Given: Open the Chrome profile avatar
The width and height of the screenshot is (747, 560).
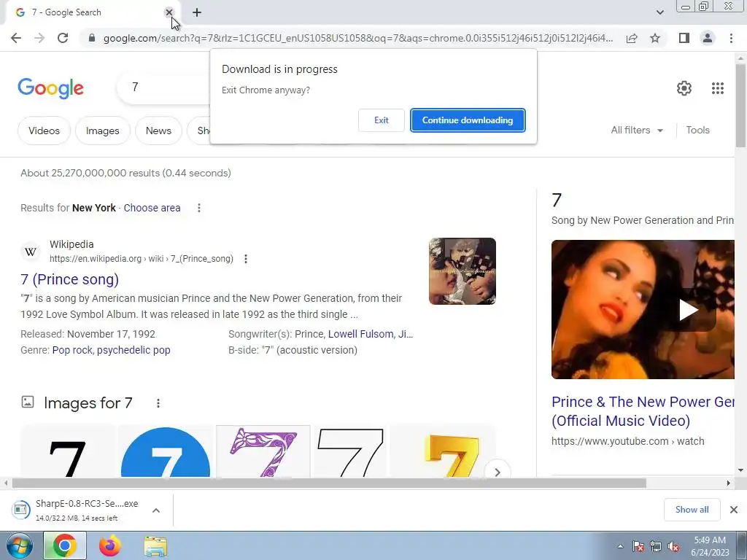Looking at the screenshot, I should click(708, 38).
